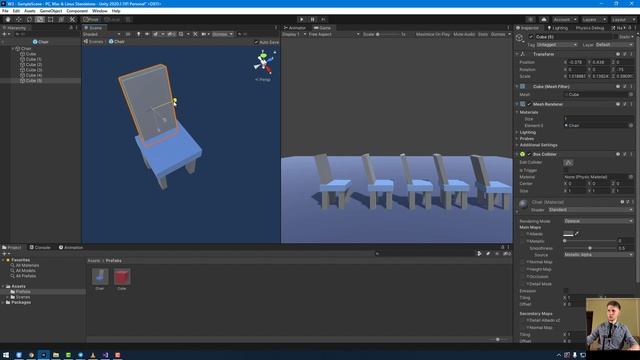Image resolution: width=640 pixels, height=360 pixels.
Task: Switch to the Animation tab
Action: pyautogui.click(x=71, y=247)
